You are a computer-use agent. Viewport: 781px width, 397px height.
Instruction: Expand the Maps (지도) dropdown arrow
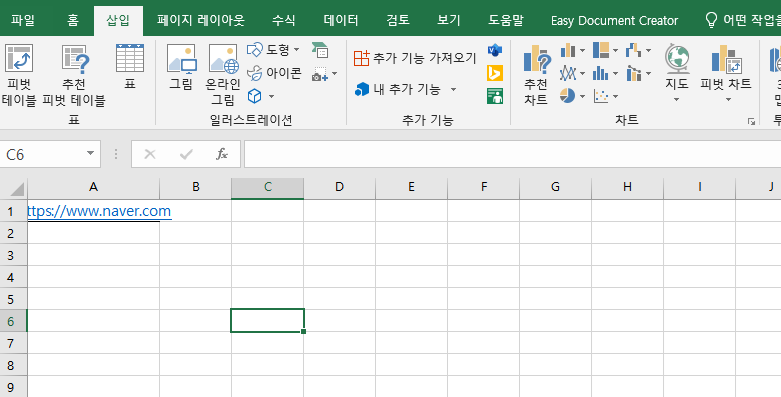pos(676,100)
